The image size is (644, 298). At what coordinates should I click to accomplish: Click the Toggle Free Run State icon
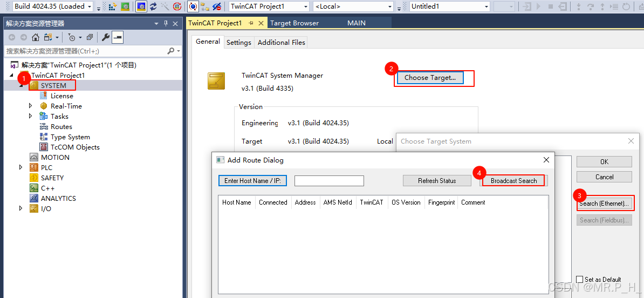coord(177,6)
